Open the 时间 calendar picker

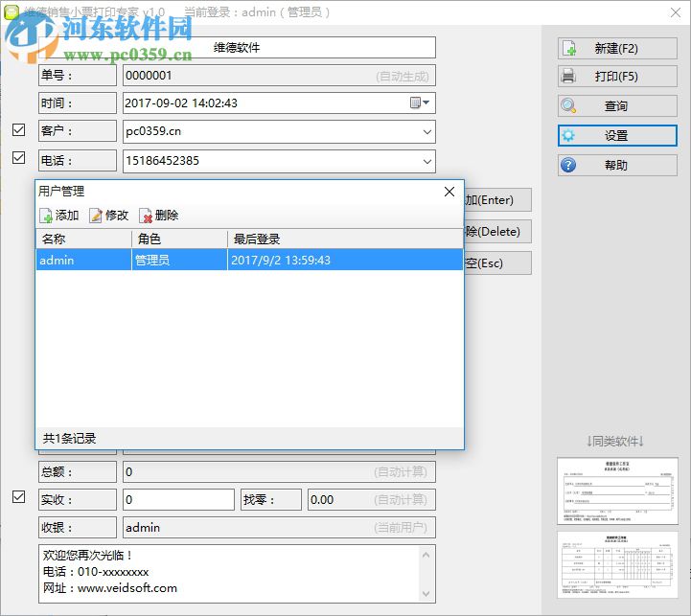point(420,103)
